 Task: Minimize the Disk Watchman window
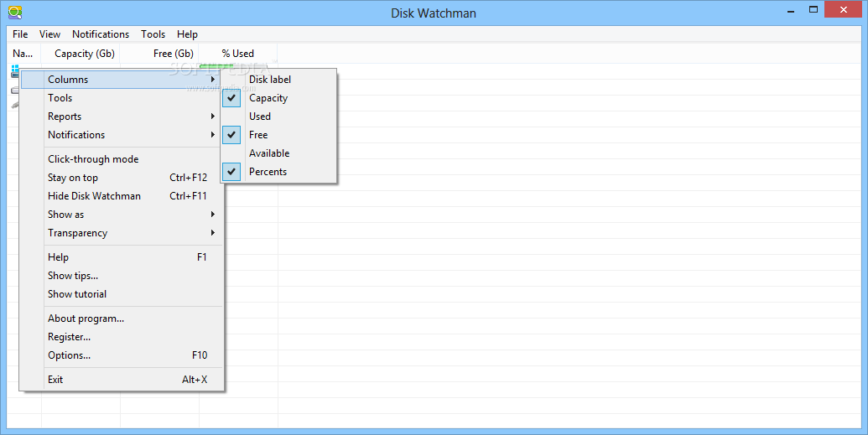(x=792, y=10)
